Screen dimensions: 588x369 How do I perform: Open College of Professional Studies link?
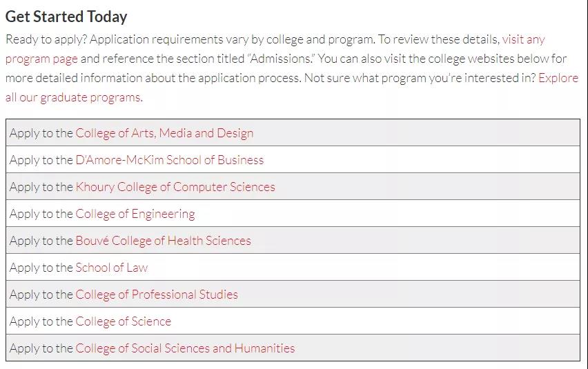point(157,295)
